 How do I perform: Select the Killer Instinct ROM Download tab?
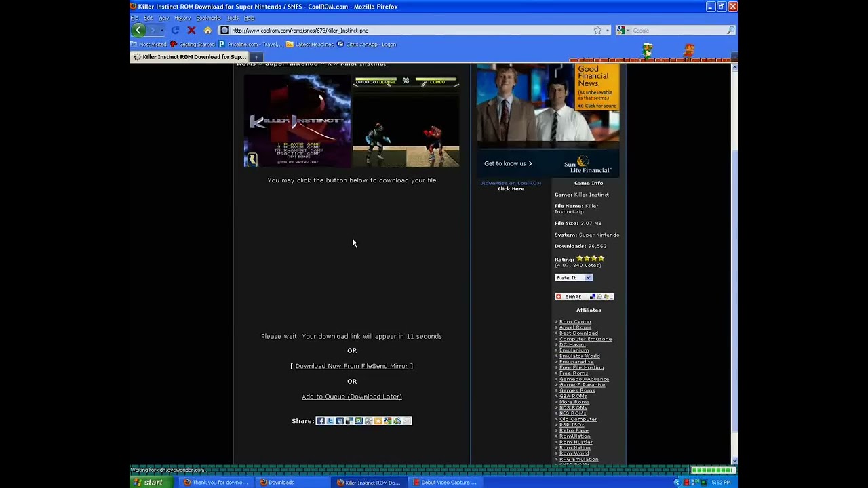point(190,57)
